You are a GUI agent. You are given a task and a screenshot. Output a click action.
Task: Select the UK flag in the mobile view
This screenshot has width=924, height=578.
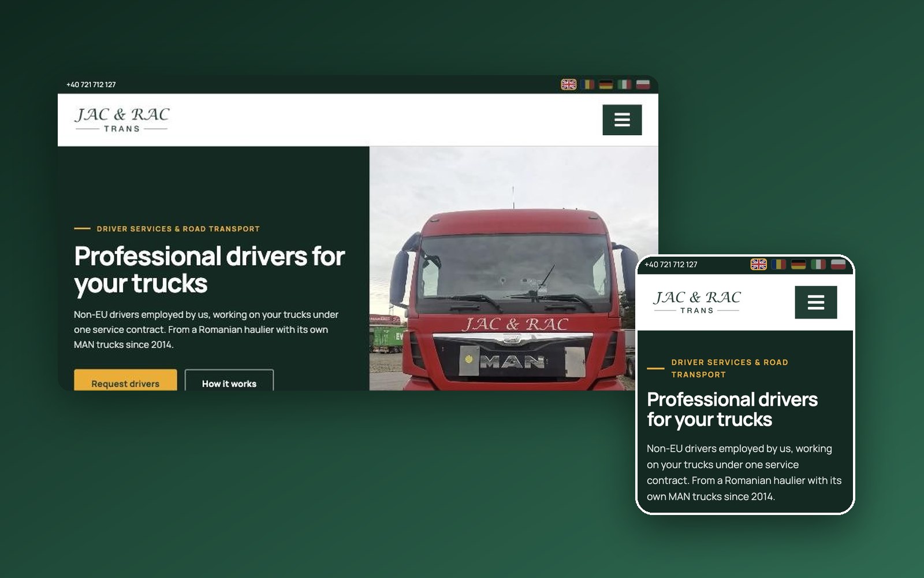[x=758, y=264]
